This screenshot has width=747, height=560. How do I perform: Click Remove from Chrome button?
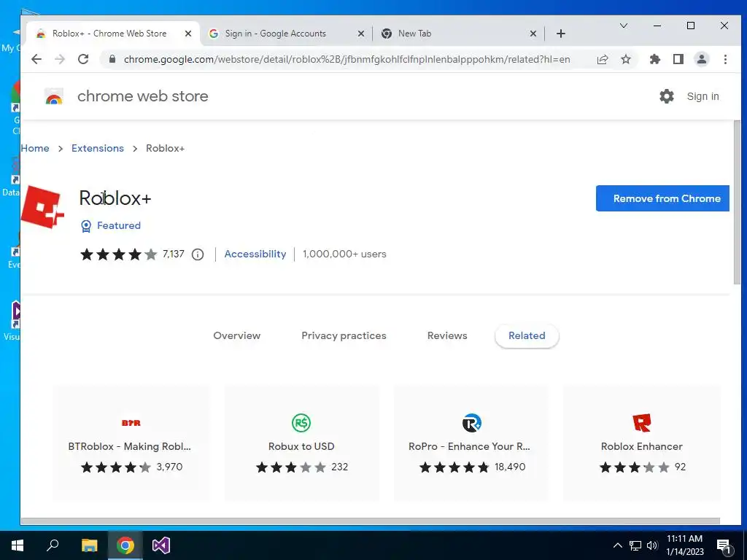tap(662, 198)
